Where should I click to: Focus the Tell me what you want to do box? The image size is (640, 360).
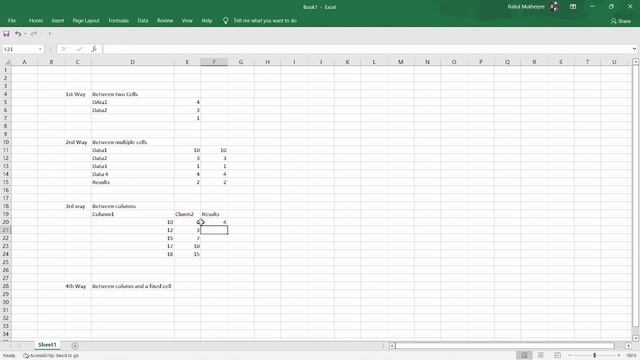coord(265,20)
